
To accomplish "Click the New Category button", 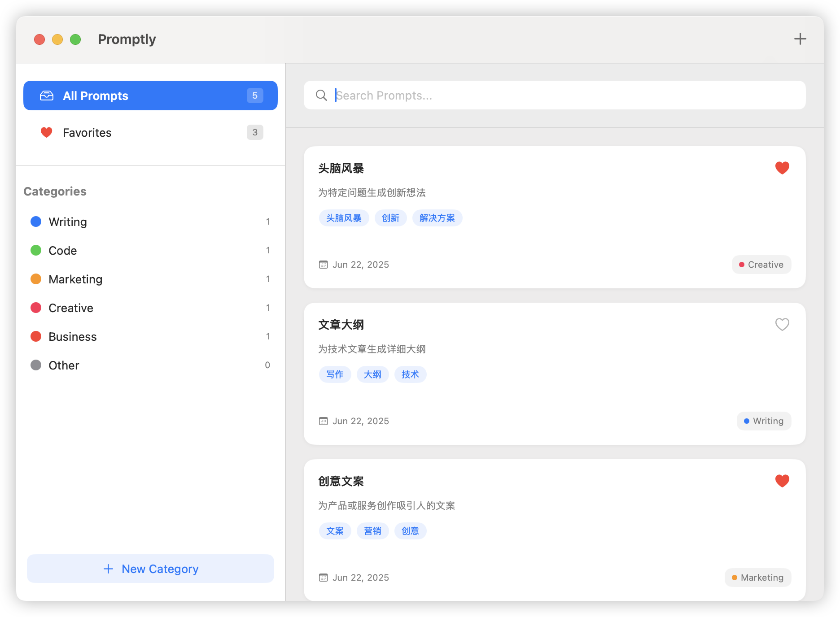I will pos(150,569).
